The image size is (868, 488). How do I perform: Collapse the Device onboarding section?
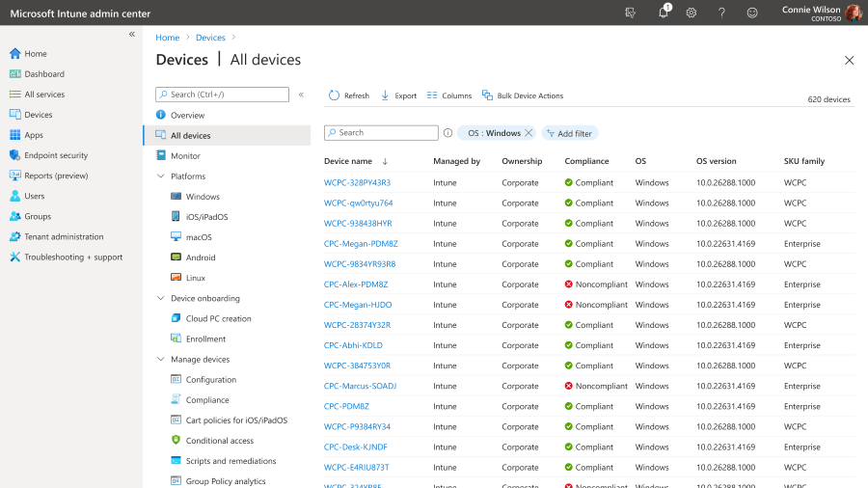point(160,298)
